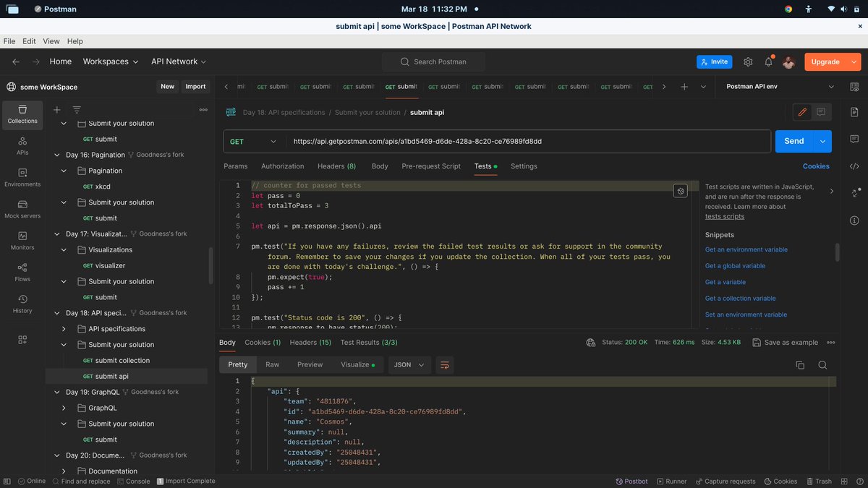
Task: Click the Postbot icon in tests editor
Action: 680,191
